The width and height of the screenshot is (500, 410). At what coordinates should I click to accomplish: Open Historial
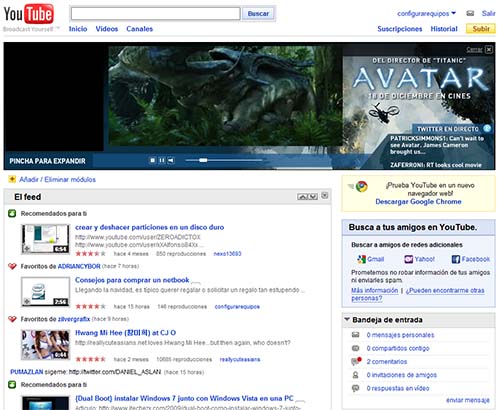[444, 29]
